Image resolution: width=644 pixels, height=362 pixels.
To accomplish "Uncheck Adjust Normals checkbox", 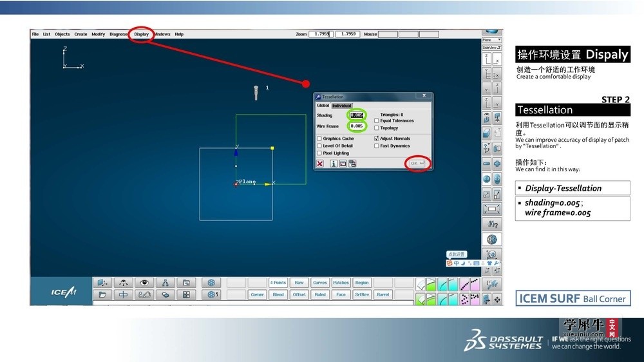I will [377, 139].
